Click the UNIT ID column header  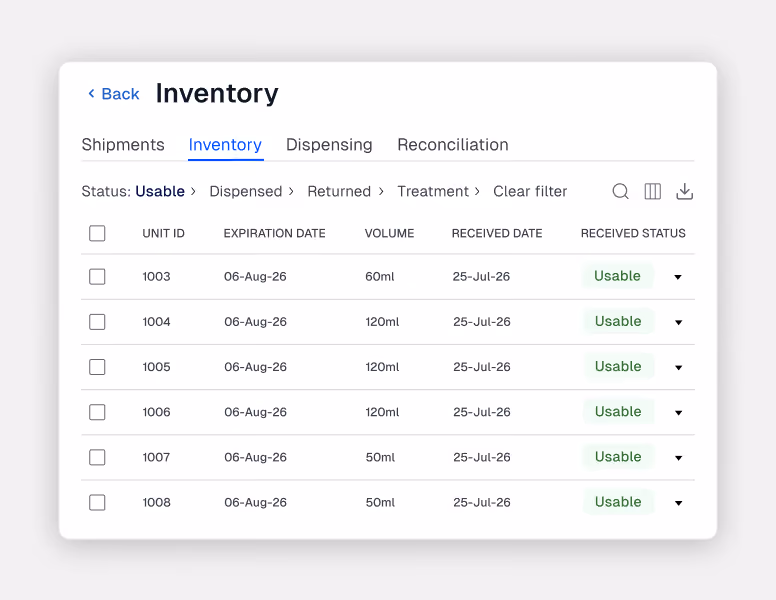(163, 233)
